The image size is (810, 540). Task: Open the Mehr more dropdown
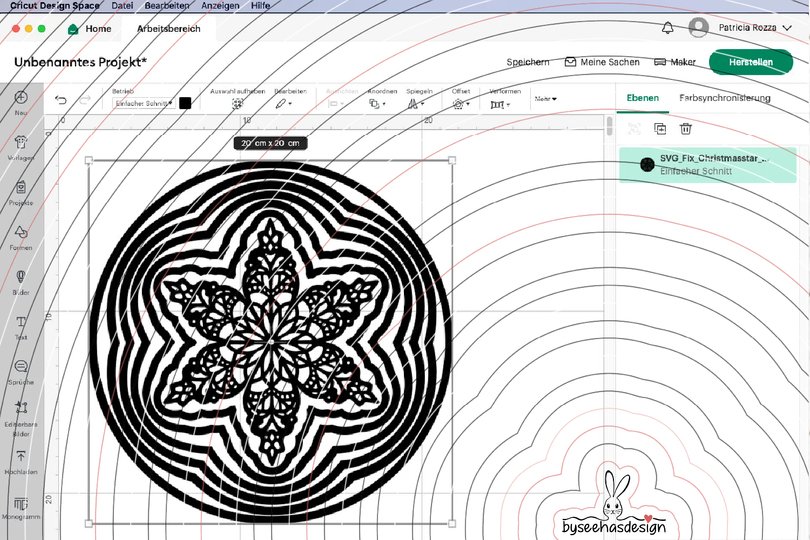pos(546,99)
